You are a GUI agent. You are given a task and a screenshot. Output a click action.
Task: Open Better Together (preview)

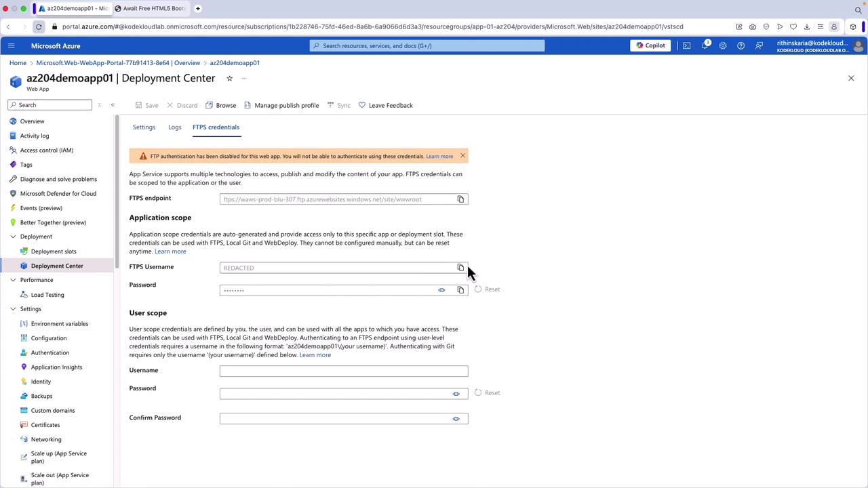[x=53, y=222]
